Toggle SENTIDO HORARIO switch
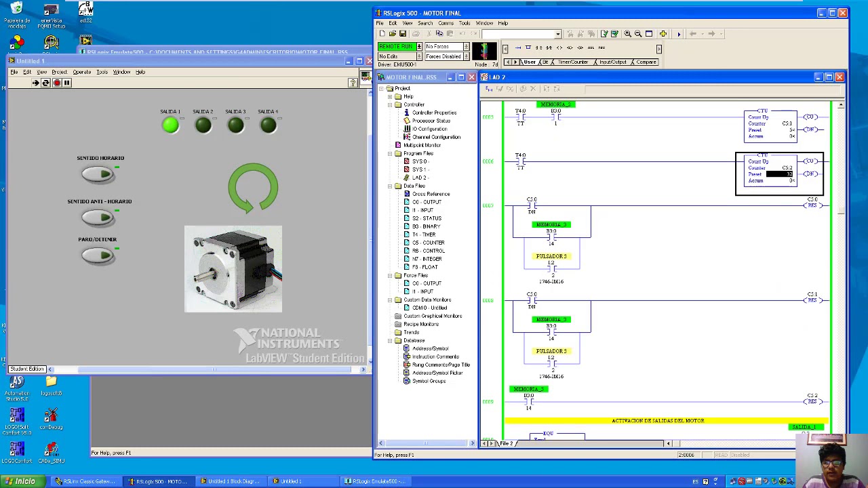Screen dimensions: 868x488 [x=98, y=175]
